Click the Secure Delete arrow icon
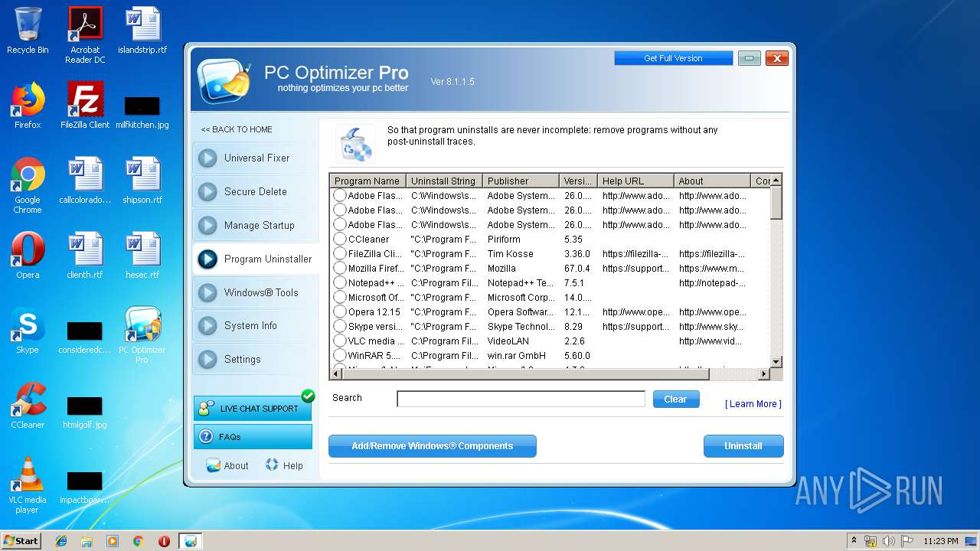 pyautogui.click(x=207, y=192)
